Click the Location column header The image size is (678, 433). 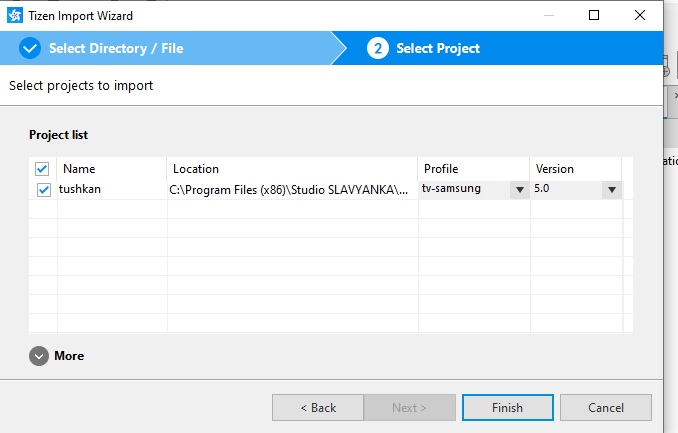(x=292, y=169)
